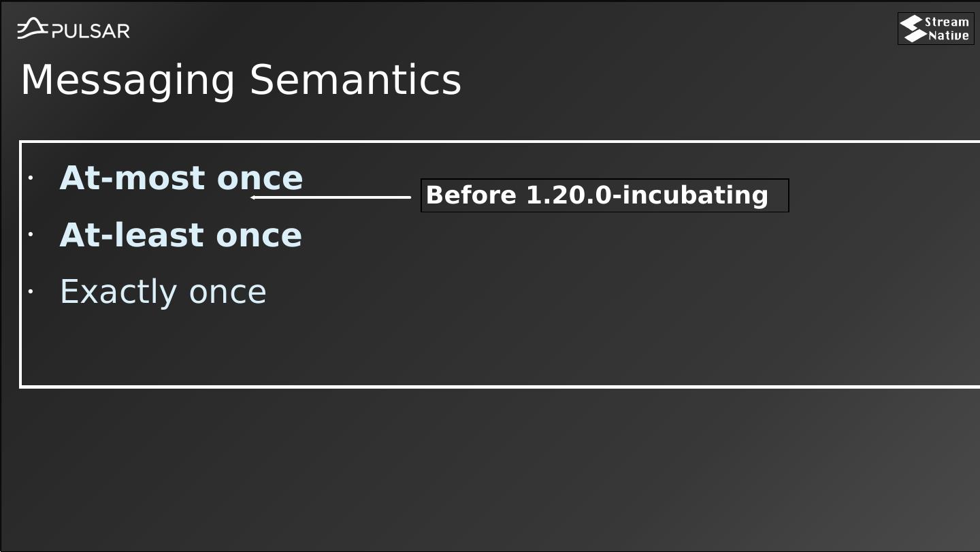Click the bullet dot before "At-most once"
Screen dimensions: 980x552
tap(31, 178)
